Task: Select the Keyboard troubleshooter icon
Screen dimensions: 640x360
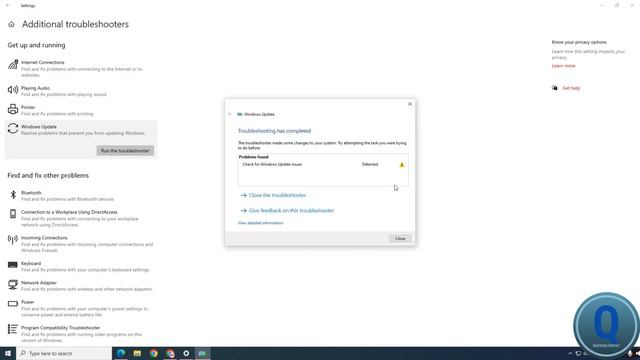Action: (x=13, y=265)
